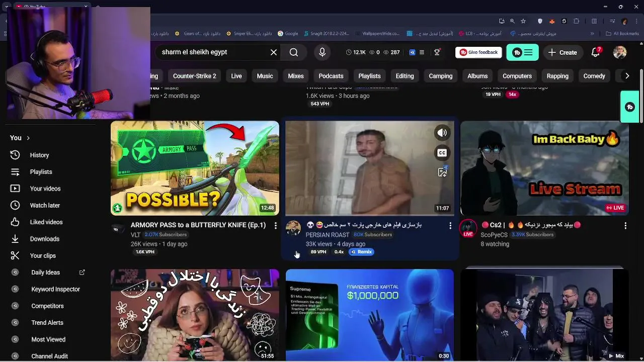This screenshot has height=362, width=644.
Task: Open the Im Back Baby live stream thumbnail
Action: [x=544, y=168]
